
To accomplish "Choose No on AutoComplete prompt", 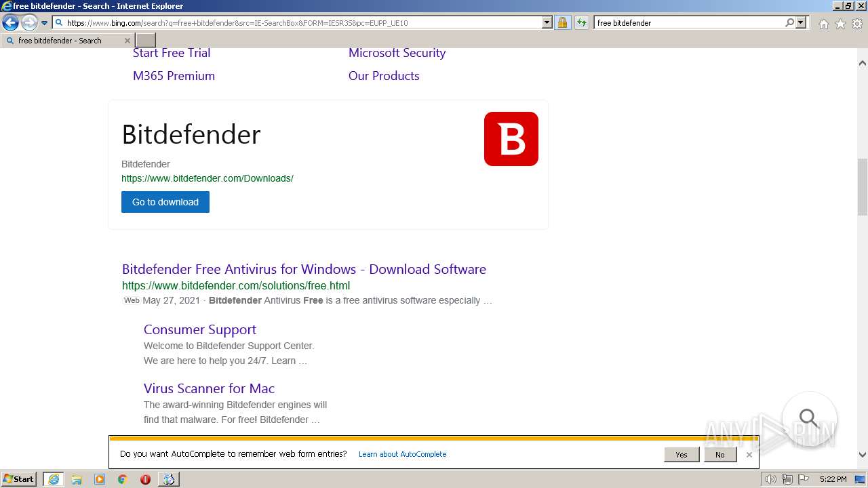I will [x=719, y=455].
